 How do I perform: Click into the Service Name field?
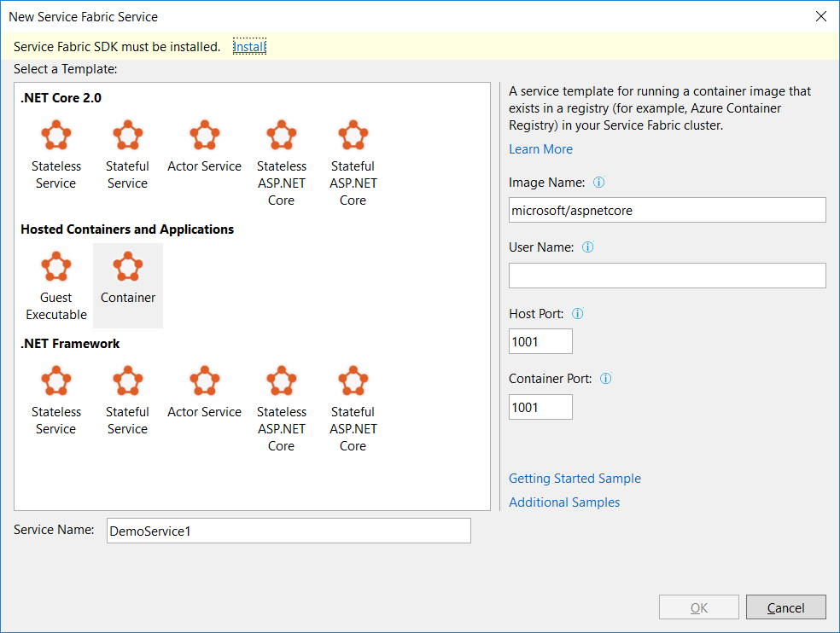point(289,531)
